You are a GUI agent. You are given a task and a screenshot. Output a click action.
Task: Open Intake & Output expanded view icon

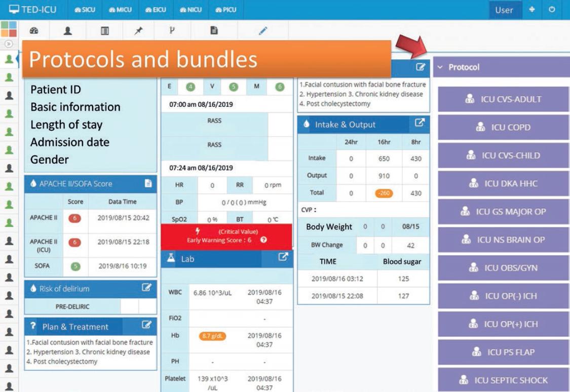coord(420,123)
